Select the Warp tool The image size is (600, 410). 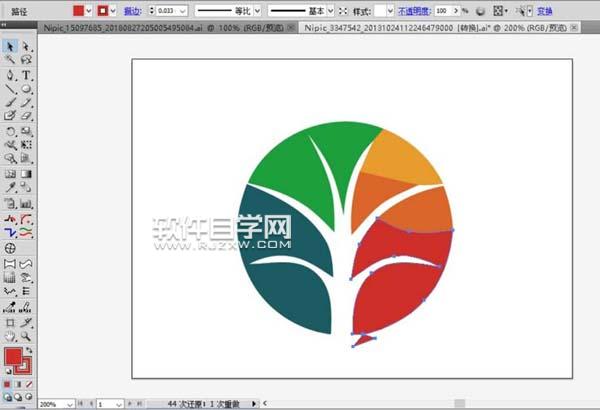click(x=10, y=145)
